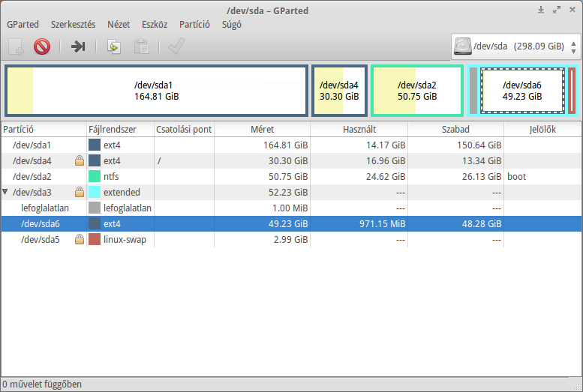Screen dimensions: 583x392
Task: Collapse the /dev/sda3 extended partition tree
Action: pos(5,192)
